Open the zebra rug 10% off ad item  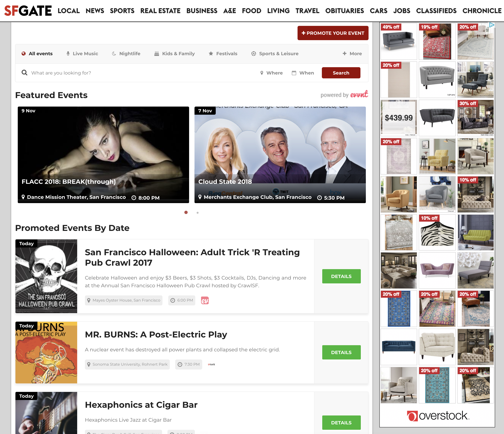437,232
